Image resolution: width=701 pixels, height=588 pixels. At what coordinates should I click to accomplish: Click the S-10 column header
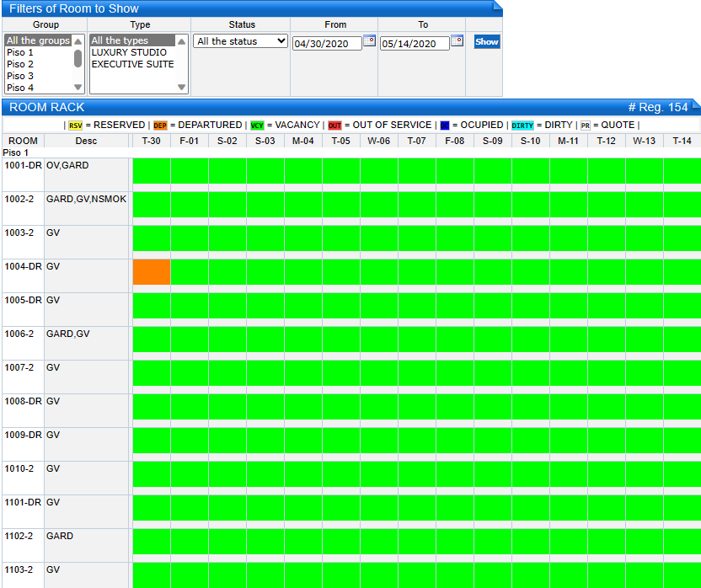coord(531,141)
